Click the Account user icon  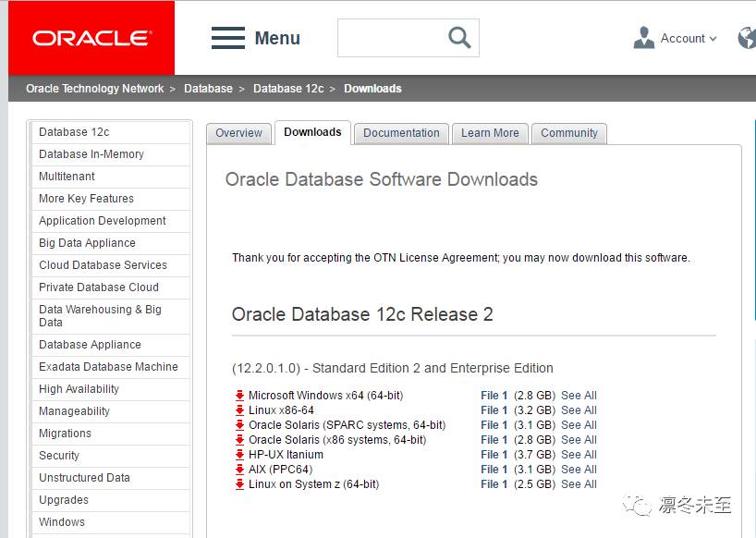point(643,38)
